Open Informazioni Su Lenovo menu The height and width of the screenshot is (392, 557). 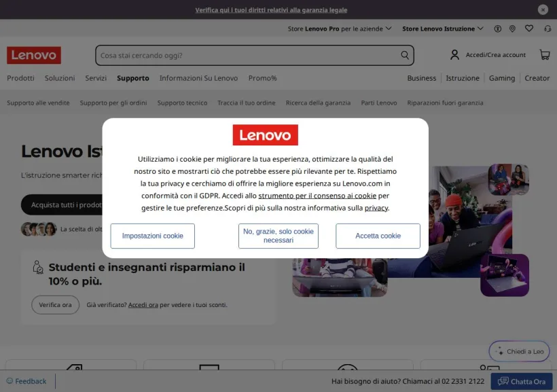tap(198, 78)
